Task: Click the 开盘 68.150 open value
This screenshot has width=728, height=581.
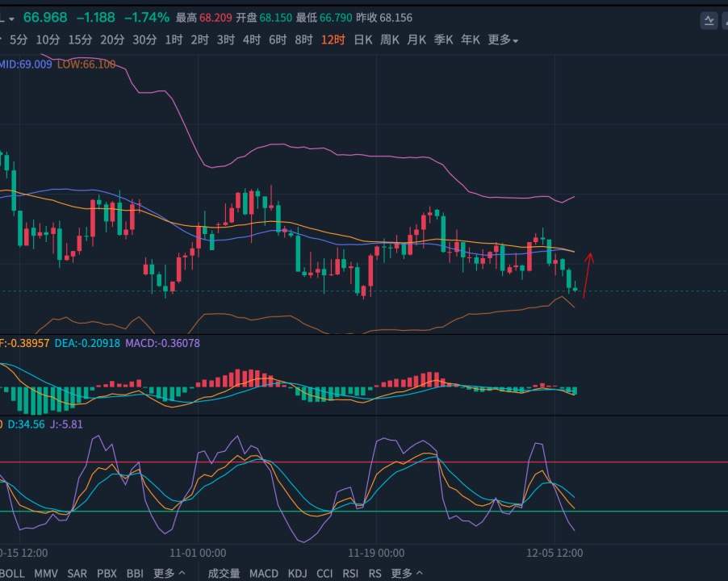Action: (264, 18)
